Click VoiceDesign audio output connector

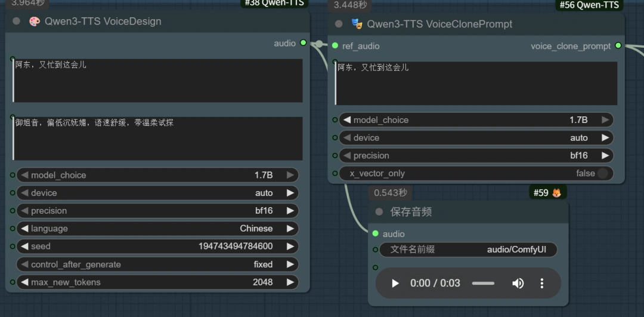[x=303, y=42]
